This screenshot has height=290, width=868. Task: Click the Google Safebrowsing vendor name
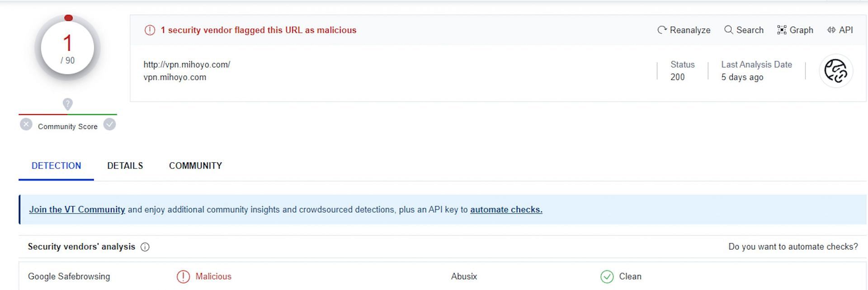pyautogui.click(x=69, y=276)
